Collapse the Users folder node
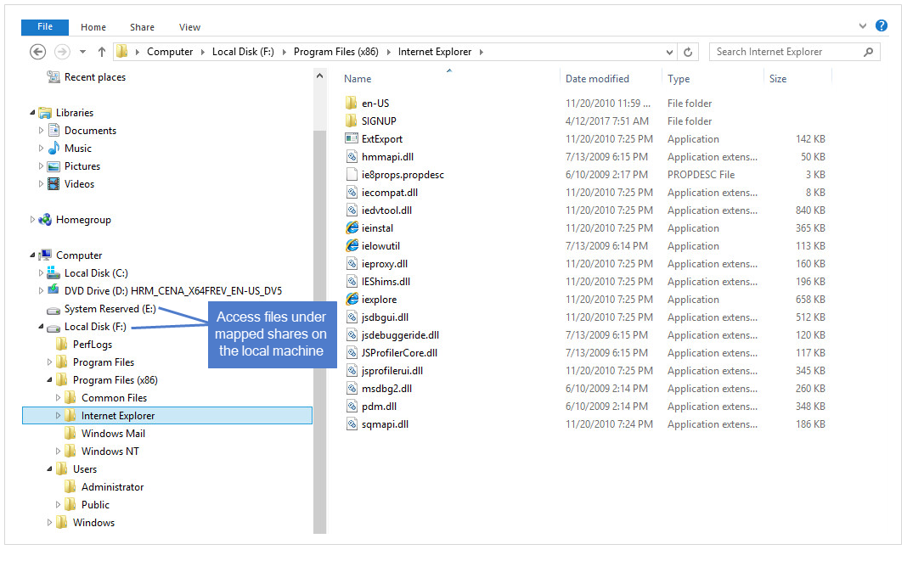Image resolution: width=924 pixels, height=561 pixels. click(x=49, y=468)
